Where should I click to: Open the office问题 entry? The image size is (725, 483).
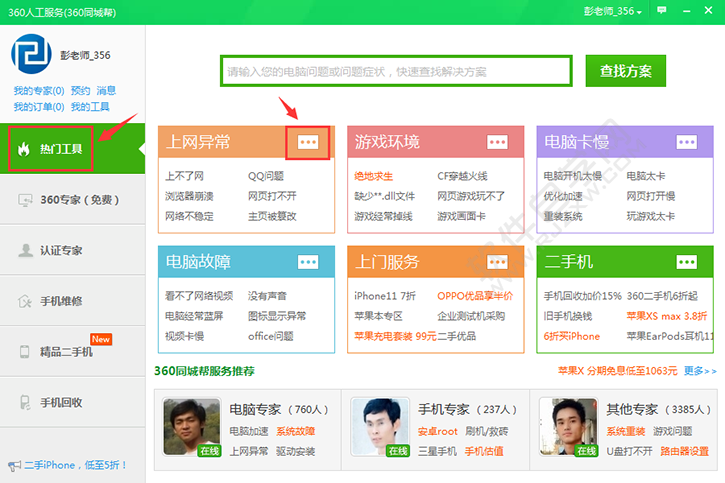[x=271, y=336]
